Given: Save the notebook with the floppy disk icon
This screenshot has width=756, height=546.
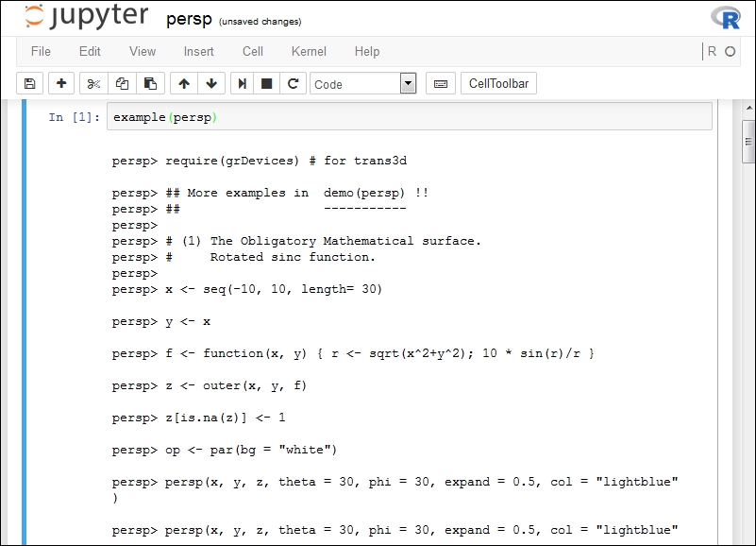Looking at the screenshot, I should click(30, 83).
